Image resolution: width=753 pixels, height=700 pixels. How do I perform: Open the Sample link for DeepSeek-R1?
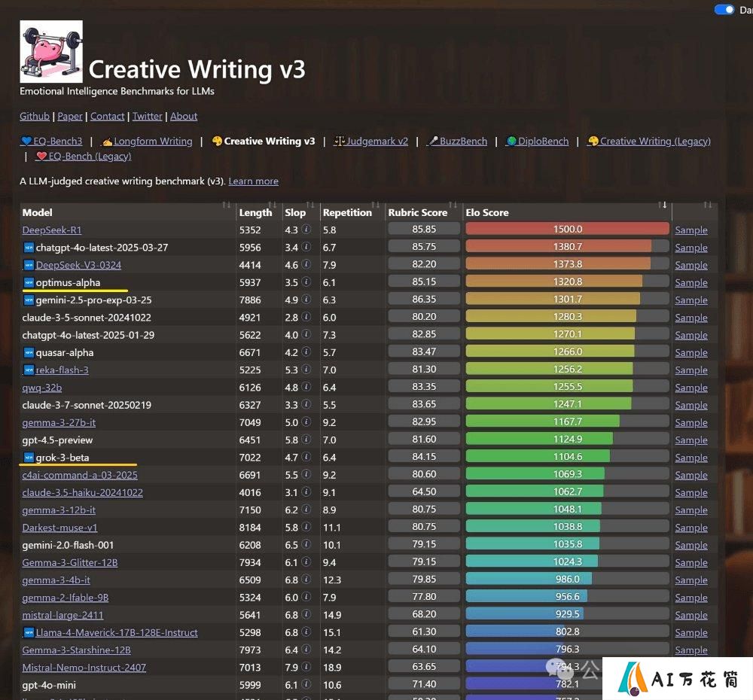click(x=691, y=230)
